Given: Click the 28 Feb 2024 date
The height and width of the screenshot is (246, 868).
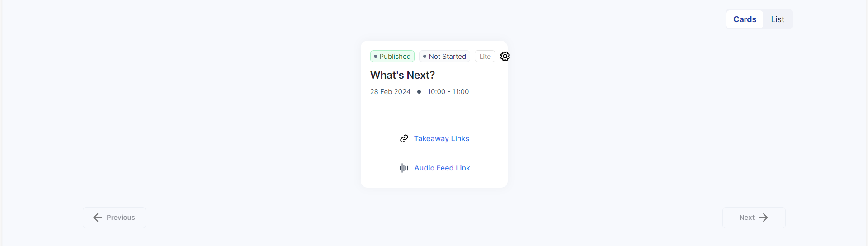Looking at the screenshot, I should point(390,92).
